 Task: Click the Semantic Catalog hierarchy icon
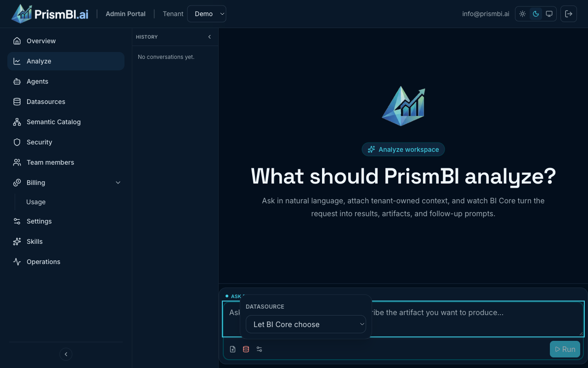[x=17, y=122]
